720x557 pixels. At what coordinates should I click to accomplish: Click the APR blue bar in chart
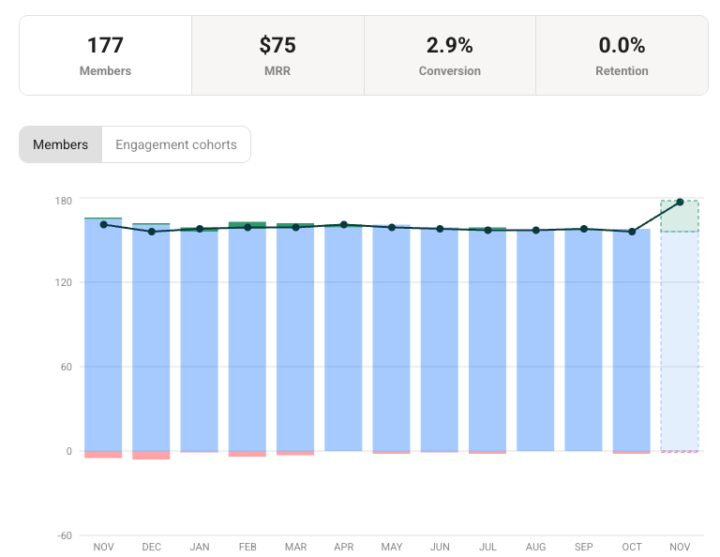[x=343, y=340]
